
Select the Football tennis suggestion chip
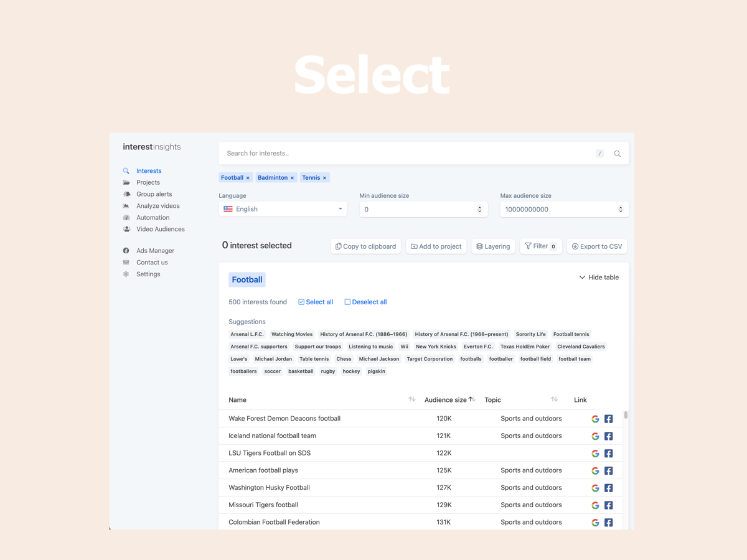[x=571, y=334]
